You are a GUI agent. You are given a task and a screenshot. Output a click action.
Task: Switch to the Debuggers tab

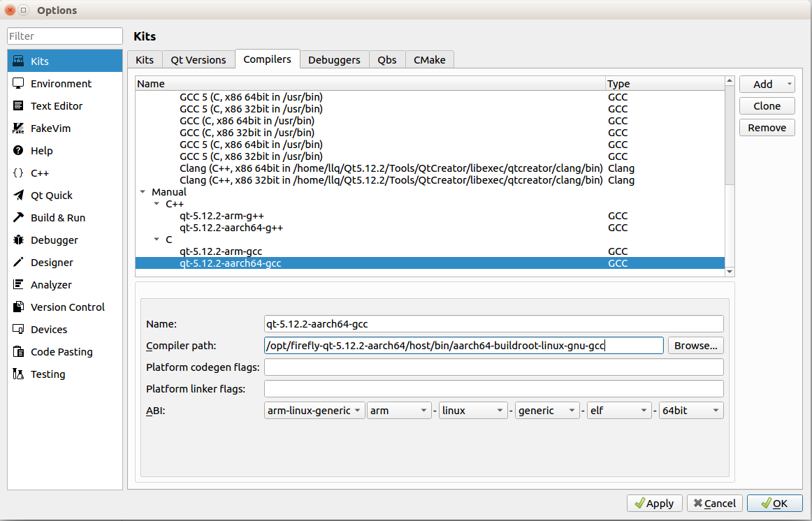[334, 60]
